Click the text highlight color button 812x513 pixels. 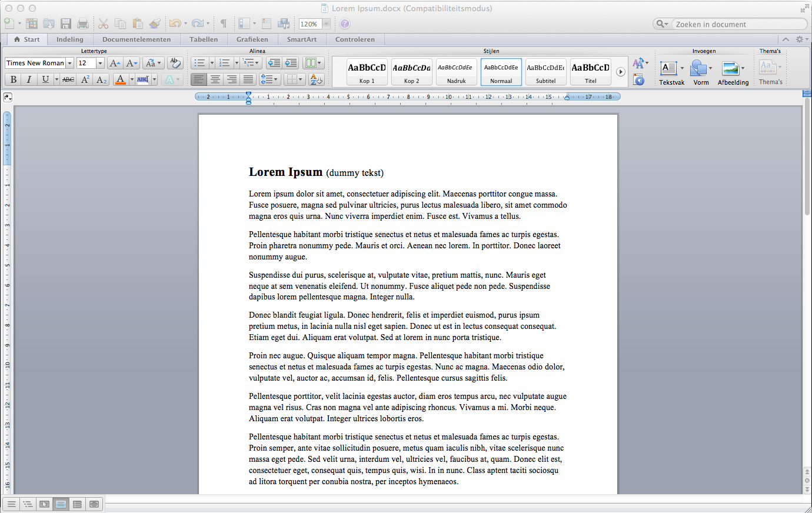click(x=143, y=79)
